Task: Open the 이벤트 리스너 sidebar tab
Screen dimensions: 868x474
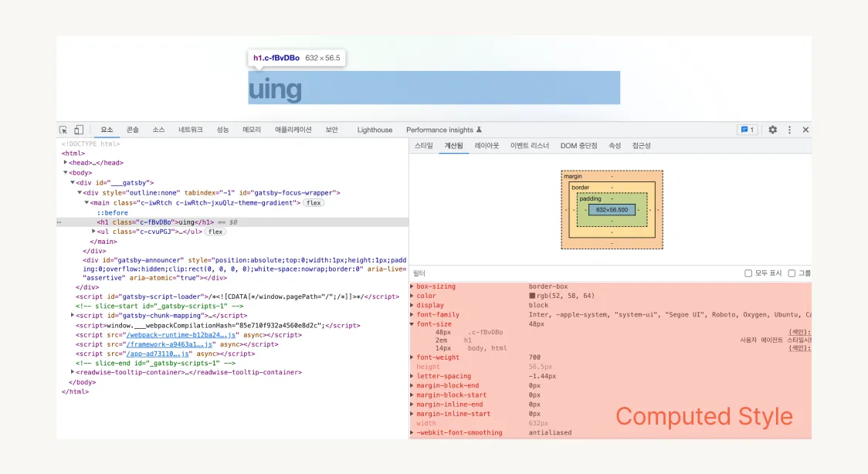Action: (x=529, y=146)
